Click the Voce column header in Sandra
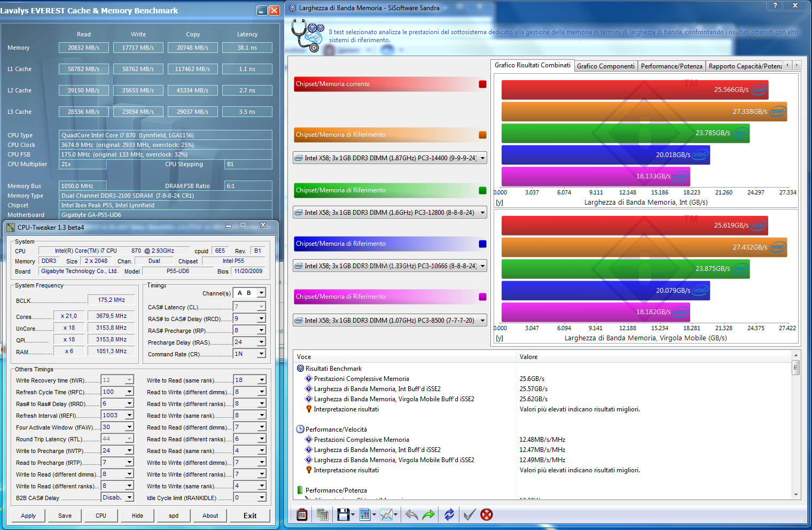This screenshot has width=812, height=530. coord(405,356)
